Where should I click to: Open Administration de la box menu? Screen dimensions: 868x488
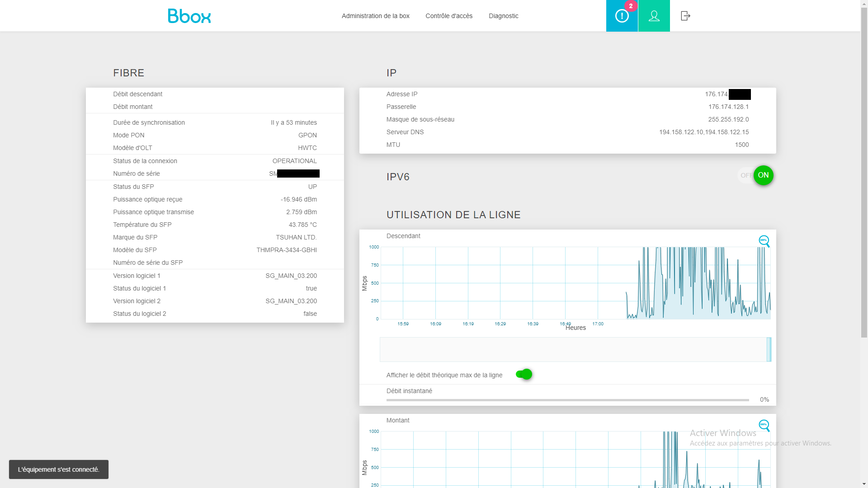(375, 16)
